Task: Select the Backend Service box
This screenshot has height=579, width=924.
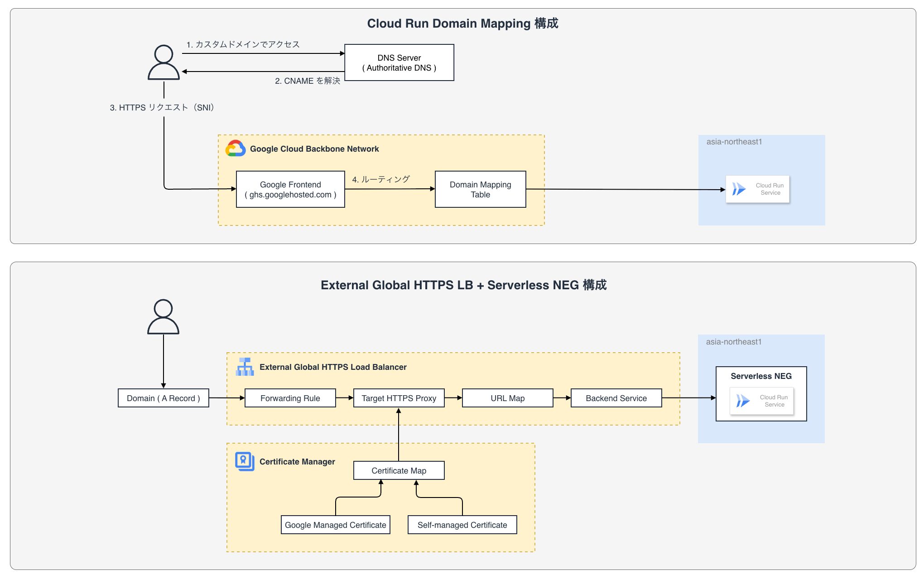Action: [x=616, y=398]
